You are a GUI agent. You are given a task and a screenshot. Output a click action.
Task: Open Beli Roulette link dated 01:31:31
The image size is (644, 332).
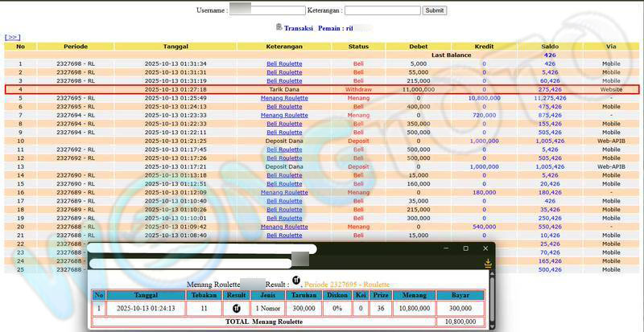click(x=284, y=72)
